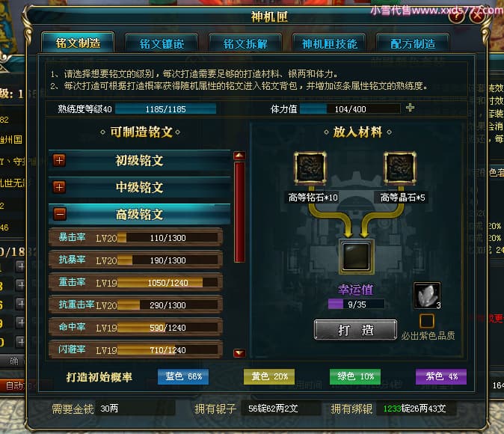Expand the 中级铭文 category
The height and width of the screenshot is (434, 504).
click(60, 187)
